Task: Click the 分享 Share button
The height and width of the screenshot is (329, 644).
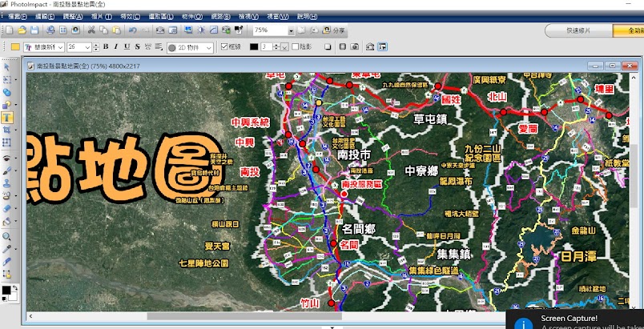Action: coord(334,30)
